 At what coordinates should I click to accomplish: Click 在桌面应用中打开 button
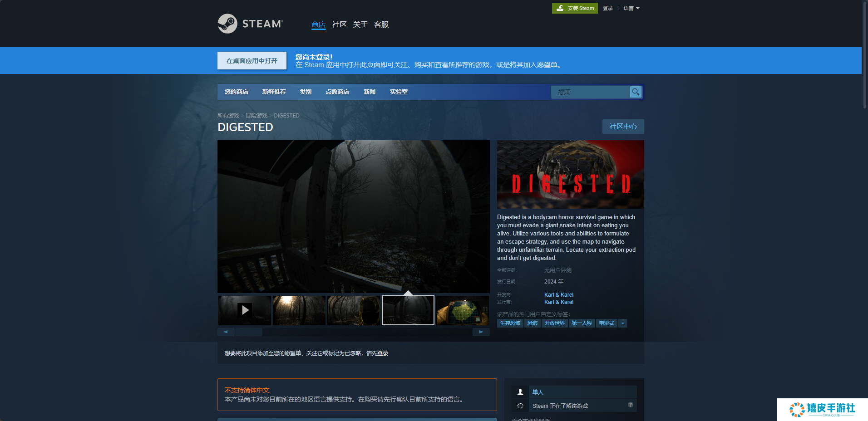point(252,61)
